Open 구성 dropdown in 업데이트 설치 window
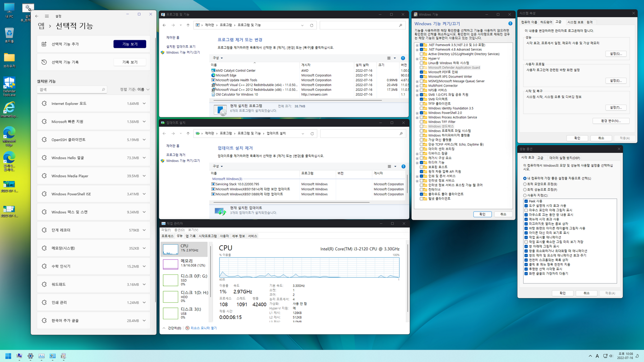 click(x=218, y=167)
